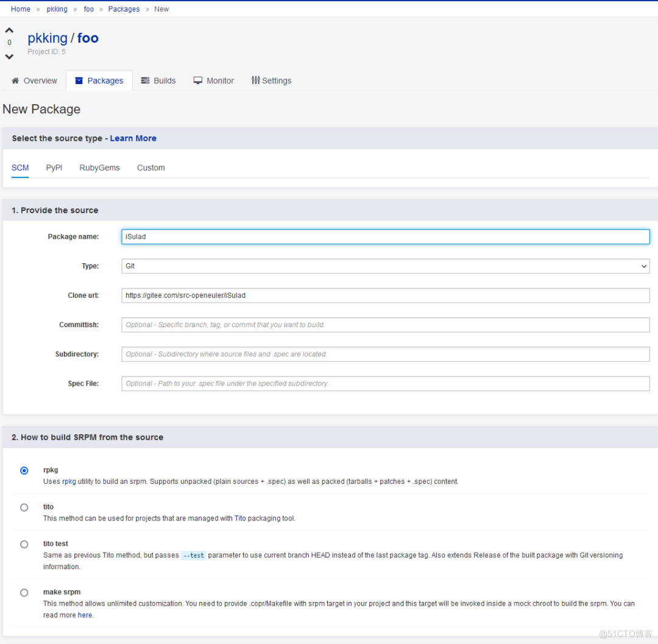Viewport: 658px width, 644px height.
Task: Downvote the project with the down arrow
Action: point(9,57)
